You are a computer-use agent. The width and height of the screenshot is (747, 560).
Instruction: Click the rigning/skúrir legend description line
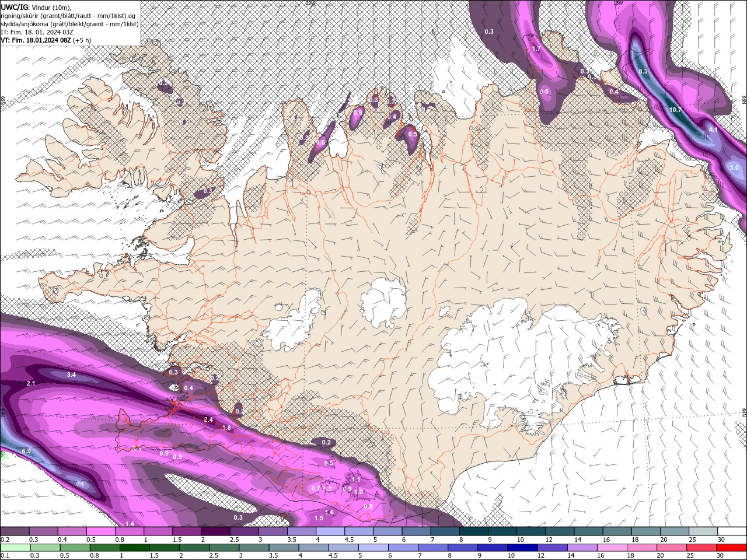(69, 15)
